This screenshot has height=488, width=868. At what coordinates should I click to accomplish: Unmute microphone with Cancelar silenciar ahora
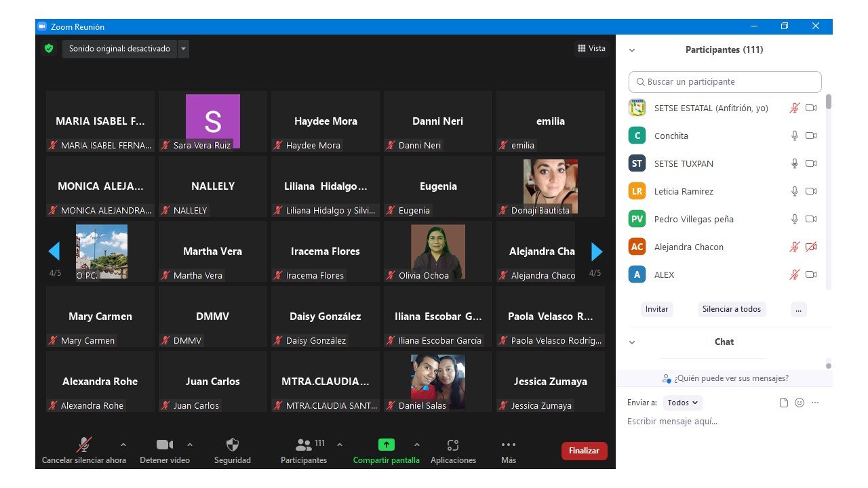click(x=84, y=445)
